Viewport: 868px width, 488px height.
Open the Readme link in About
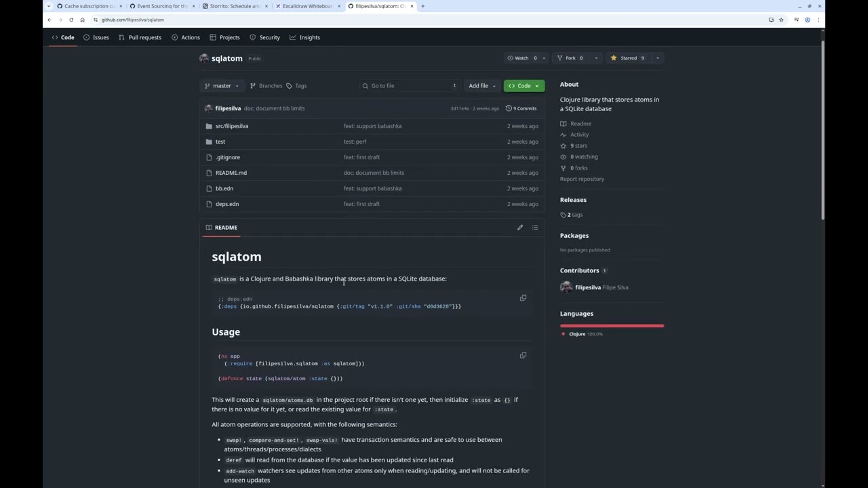pos(576,124)
